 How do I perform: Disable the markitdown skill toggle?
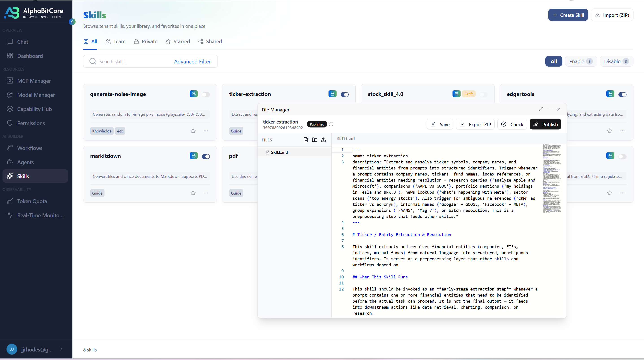click(206, 156)
